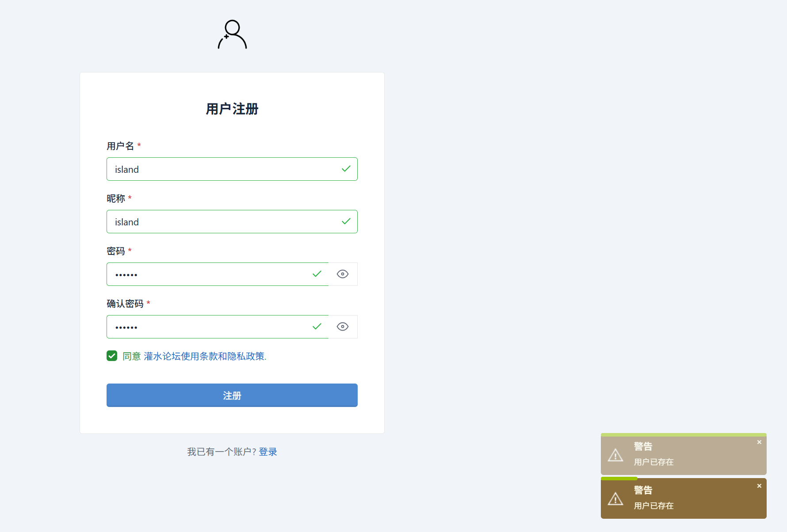The width and height of the screenshot is (787, 532).
Task: Click the 用户名 field label
Action: (x=120, y=146)
